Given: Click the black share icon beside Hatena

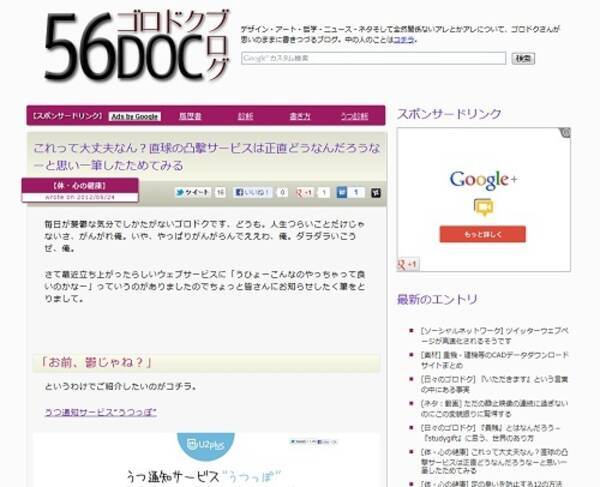Looking at the screenshot, I should click(376, 193).
